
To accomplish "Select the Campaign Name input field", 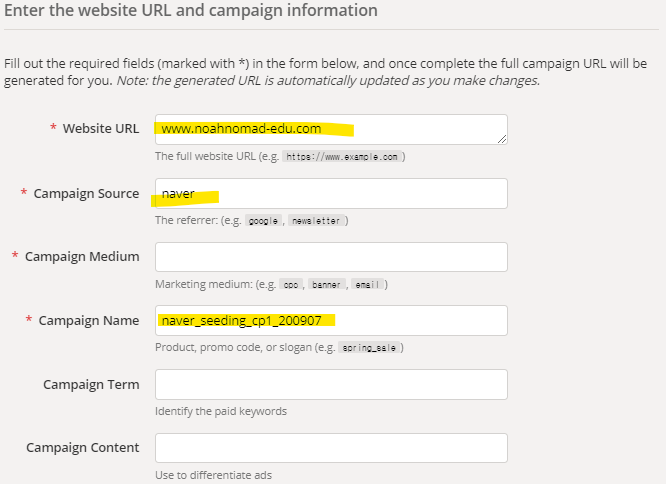I will coord(330,320).
